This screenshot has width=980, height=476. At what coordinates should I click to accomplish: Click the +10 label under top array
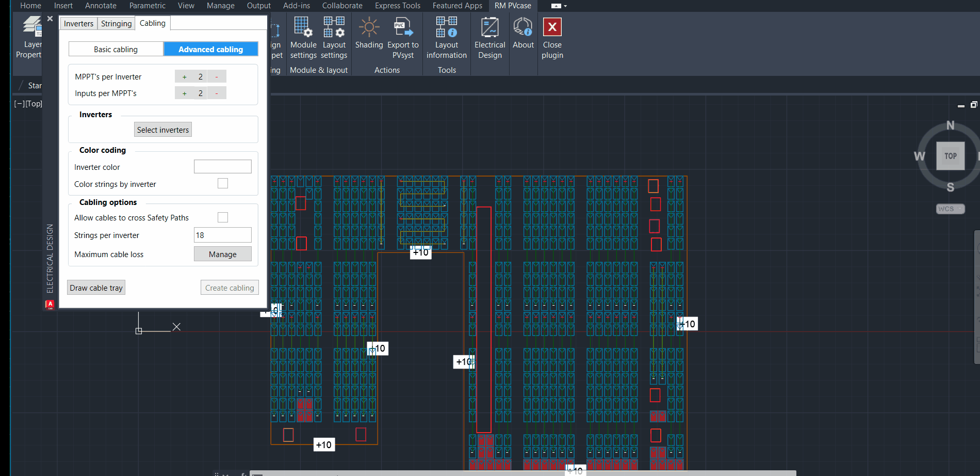(x=421, y=252)
